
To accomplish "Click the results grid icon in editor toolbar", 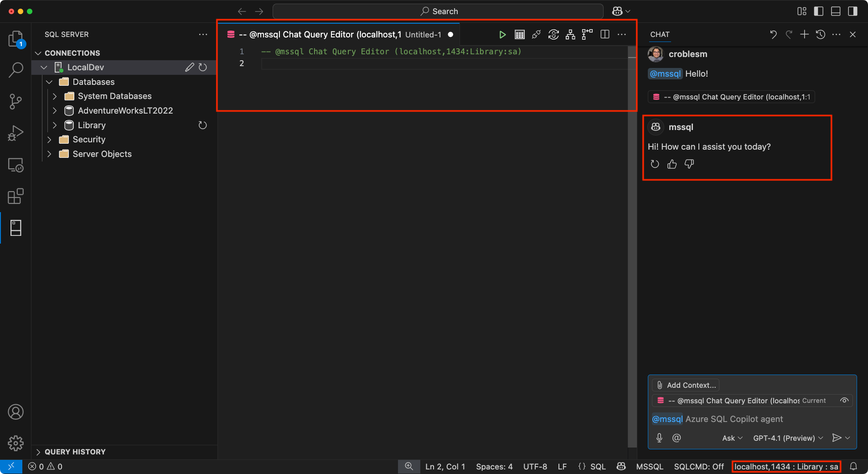I will (520, 35).
